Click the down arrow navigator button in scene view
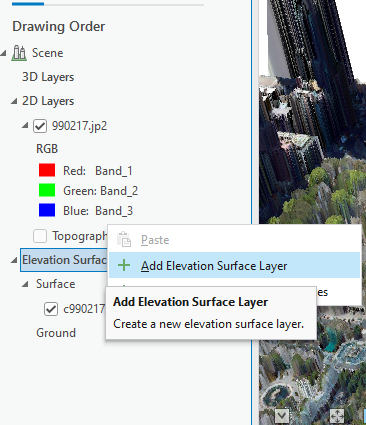Screen dimensions: 366x425 [x=282, y=416]
